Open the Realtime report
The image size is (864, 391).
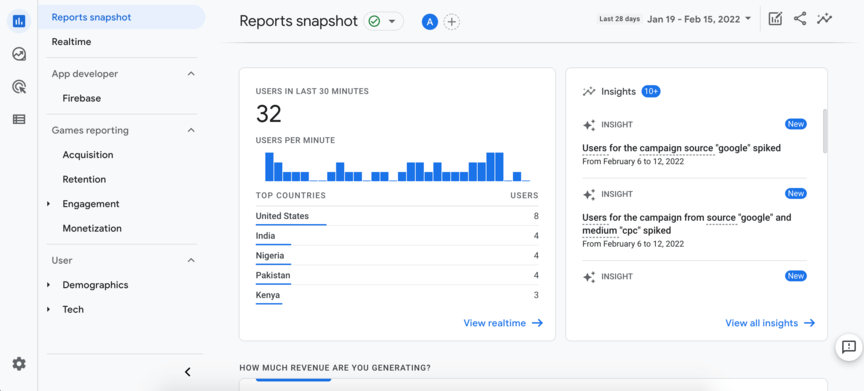71,42
